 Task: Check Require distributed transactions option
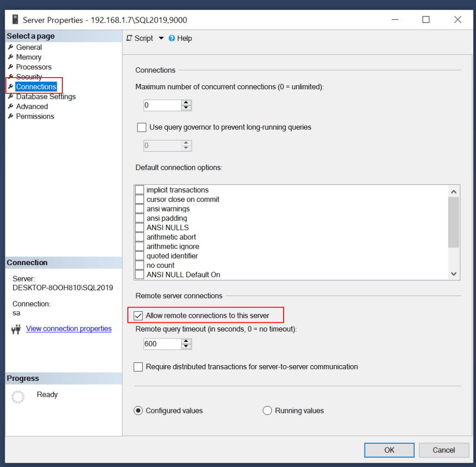coord(138,367)
